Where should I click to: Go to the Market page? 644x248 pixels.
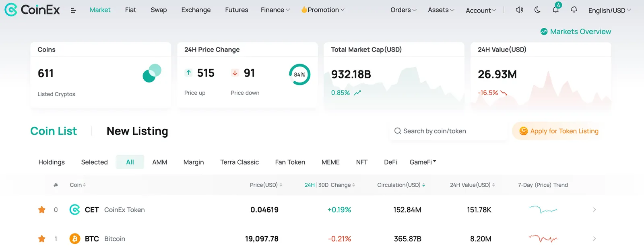pyautogui.click(x=100, y=10)
